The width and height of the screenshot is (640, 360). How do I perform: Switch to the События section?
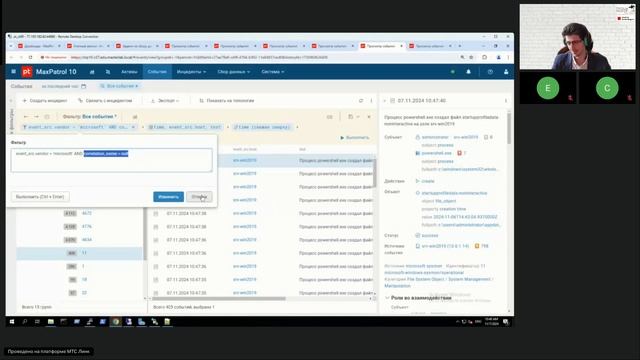157,72
